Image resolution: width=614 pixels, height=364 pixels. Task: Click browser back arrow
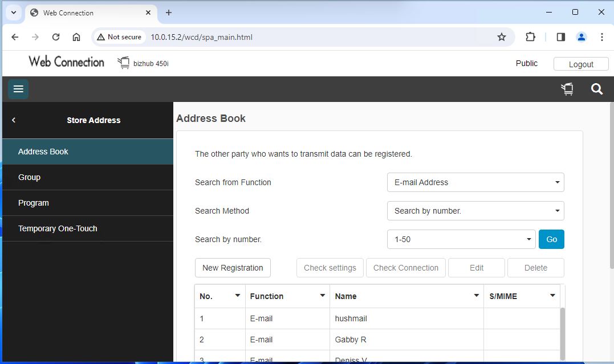(15, 37)
